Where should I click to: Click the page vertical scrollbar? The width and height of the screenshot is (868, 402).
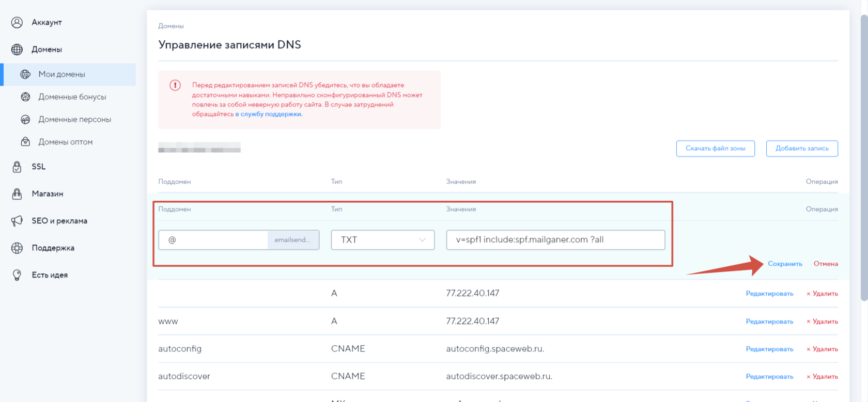pos(864,157)
